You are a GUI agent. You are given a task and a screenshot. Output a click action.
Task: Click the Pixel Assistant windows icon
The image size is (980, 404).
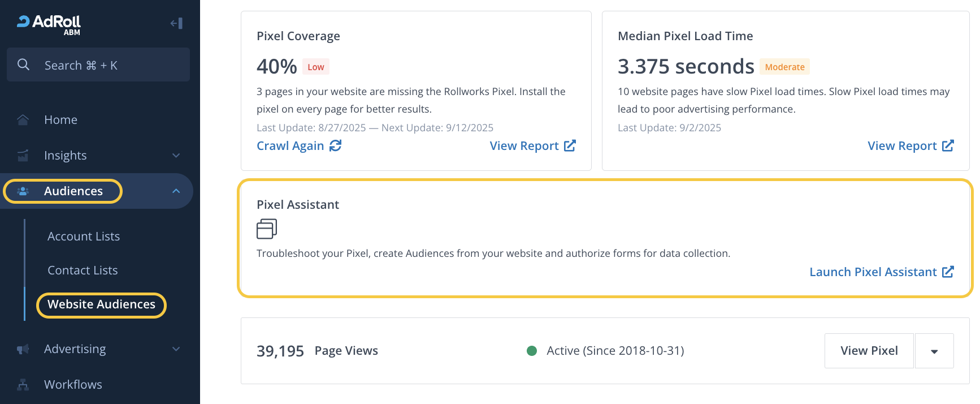(267, 229)
